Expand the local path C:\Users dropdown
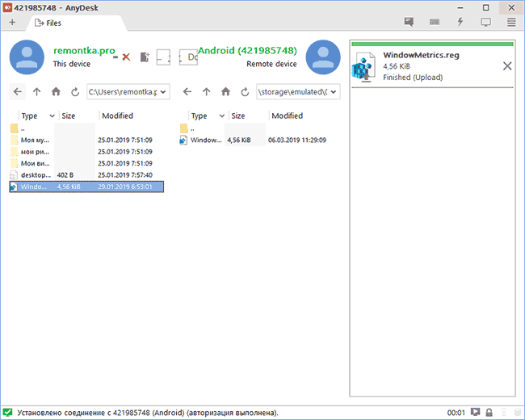The image size is (525, 420). coord(164,92)
